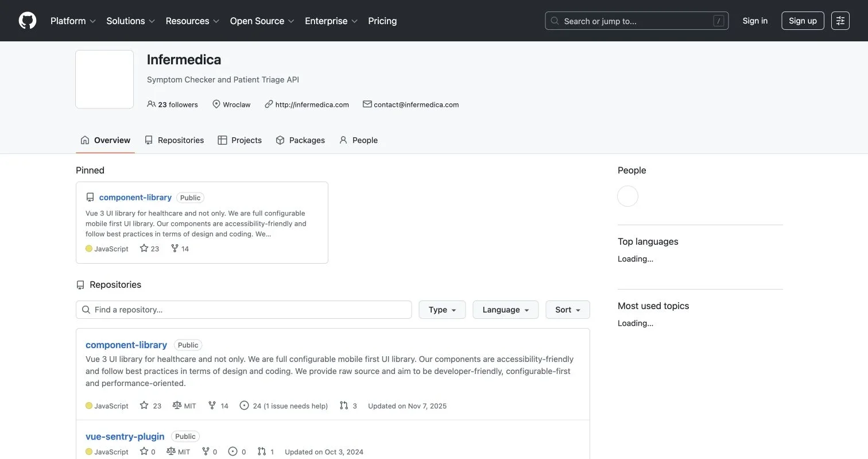Click the 'Pinned' section heading
Viewport: 868px width, 459px height.
point(90,170)
